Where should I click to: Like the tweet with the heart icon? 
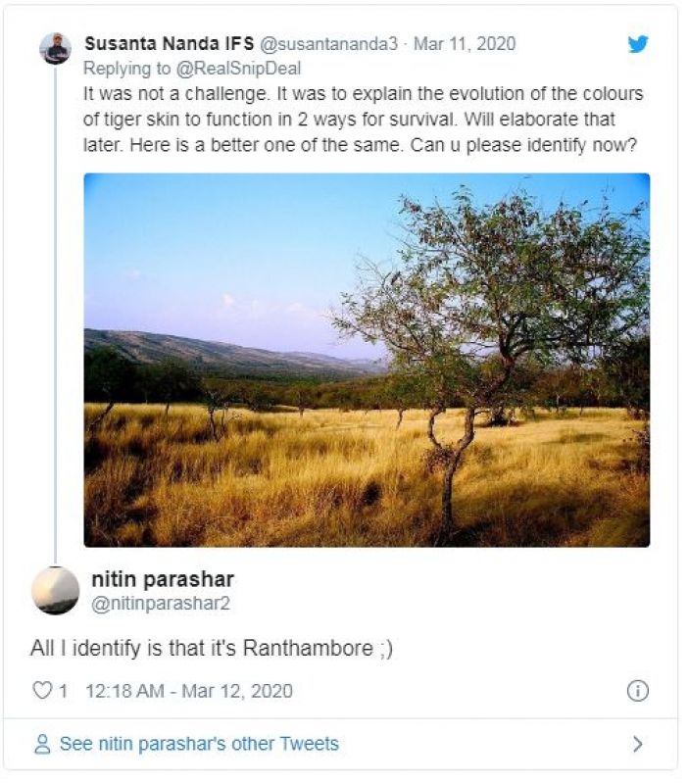42,691
